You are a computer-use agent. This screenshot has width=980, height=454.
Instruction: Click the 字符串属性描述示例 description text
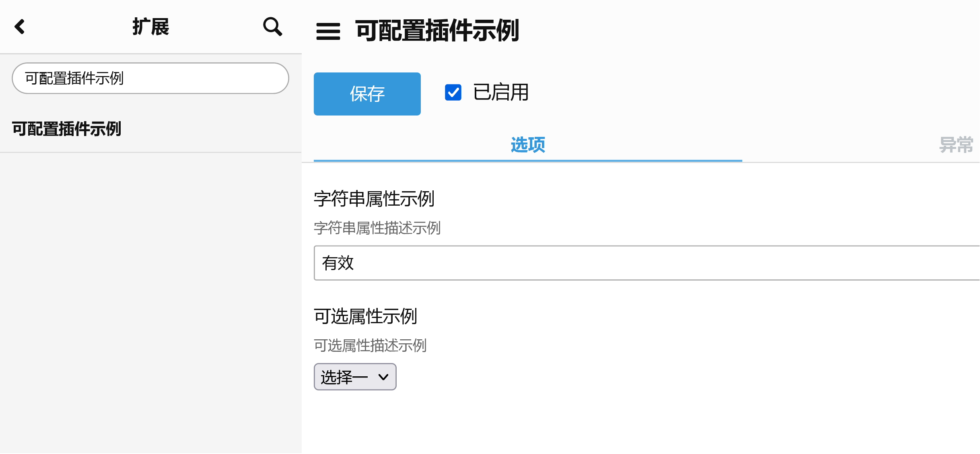pyautogui.click(x=377, y=228)
